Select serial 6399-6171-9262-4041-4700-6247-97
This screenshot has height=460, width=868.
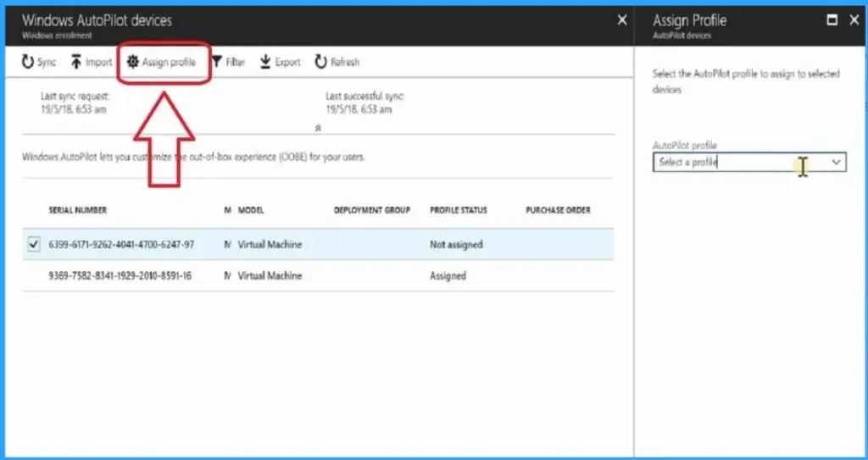pyautogui.click(x=121, y=245)
